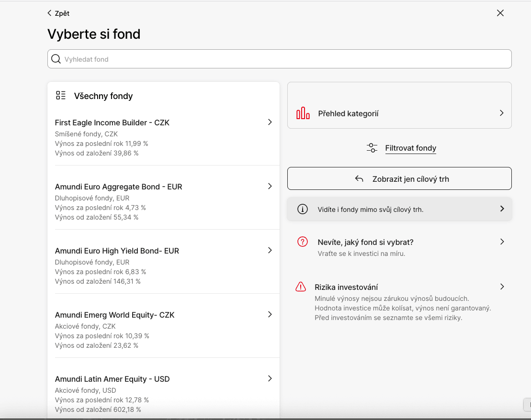Image resolution: width=531 pixels, height=420 pixels.
Task: Click the chevron for Amundi Euro Aggregate Bond
Action: click(270, 186)
